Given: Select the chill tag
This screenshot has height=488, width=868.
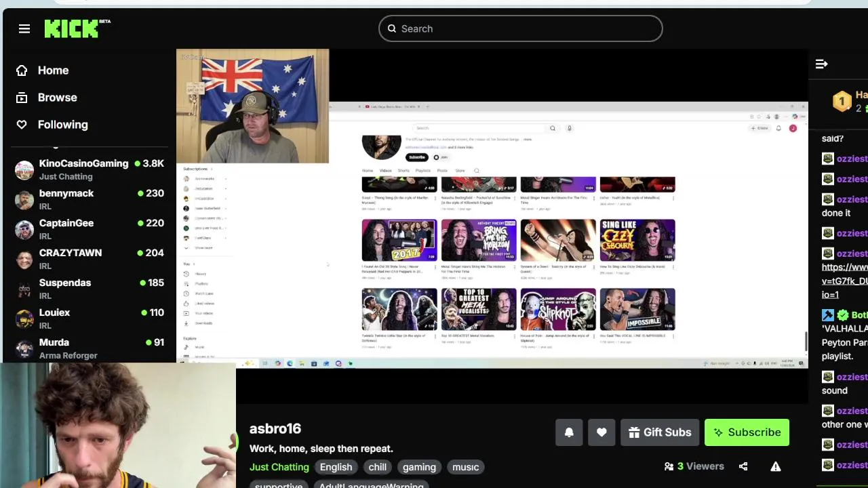Looking at the screenshot, I should 377,467.
